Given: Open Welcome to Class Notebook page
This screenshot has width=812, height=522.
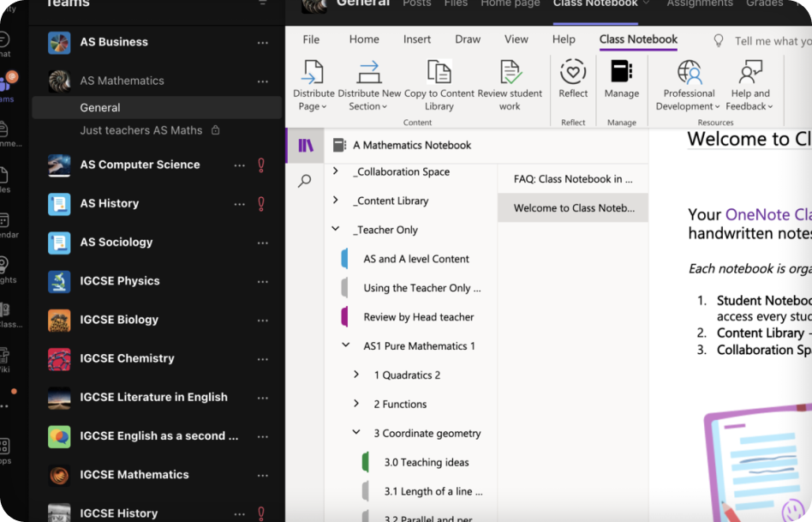Looking at the screenshot, I should pyautogui.click(x=573, y=208).
